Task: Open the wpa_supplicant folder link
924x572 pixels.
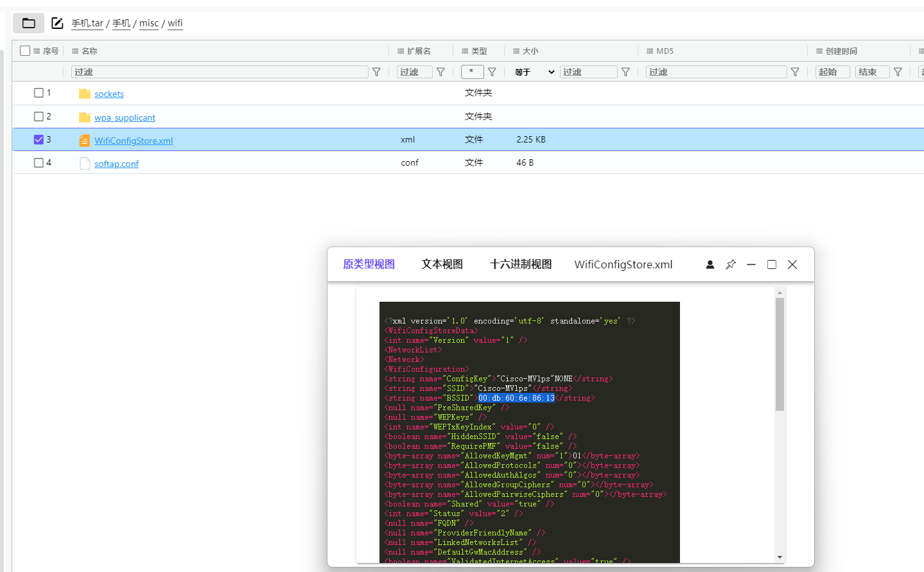Action: click(x=125, y=117)
